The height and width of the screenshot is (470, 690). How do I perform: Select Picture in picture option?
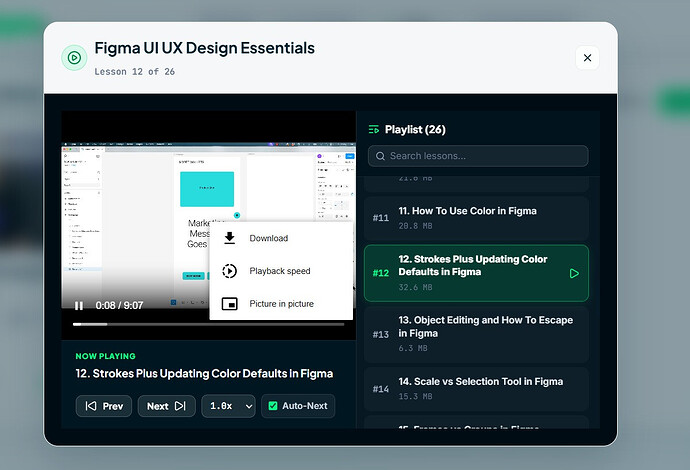pyautogui.click(x=281, y=304)
